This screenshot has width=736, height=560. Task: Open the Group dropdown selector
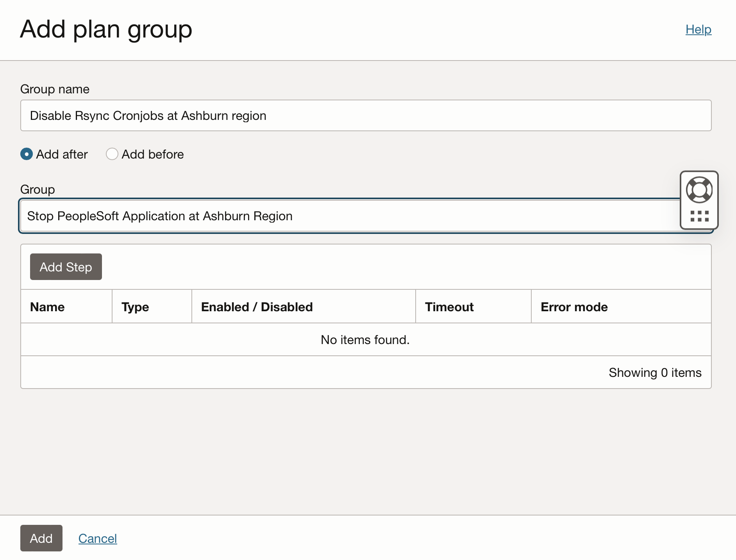point(366,216)
